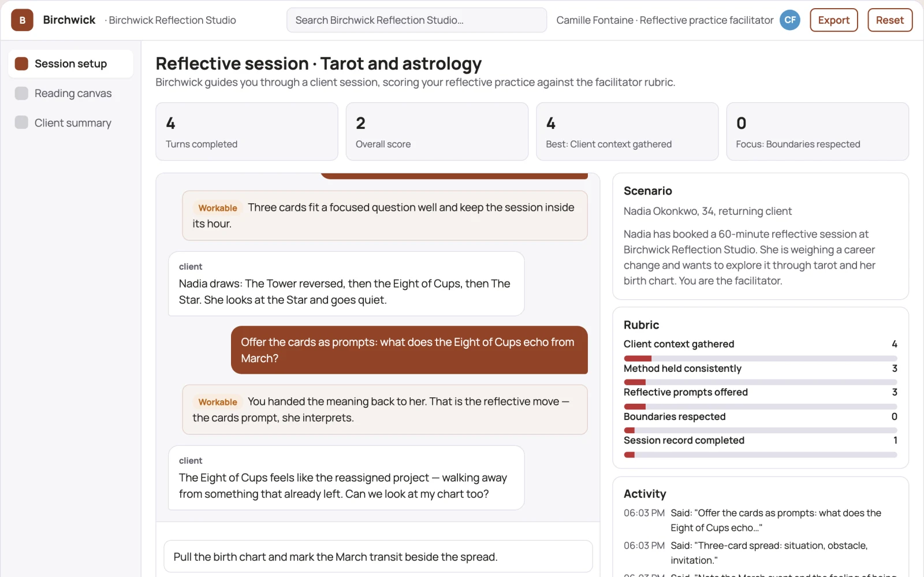This screenshot has width=924, height=577.
Task: Click the reply box about the birth chart
Action: click(x=378, y=557)
